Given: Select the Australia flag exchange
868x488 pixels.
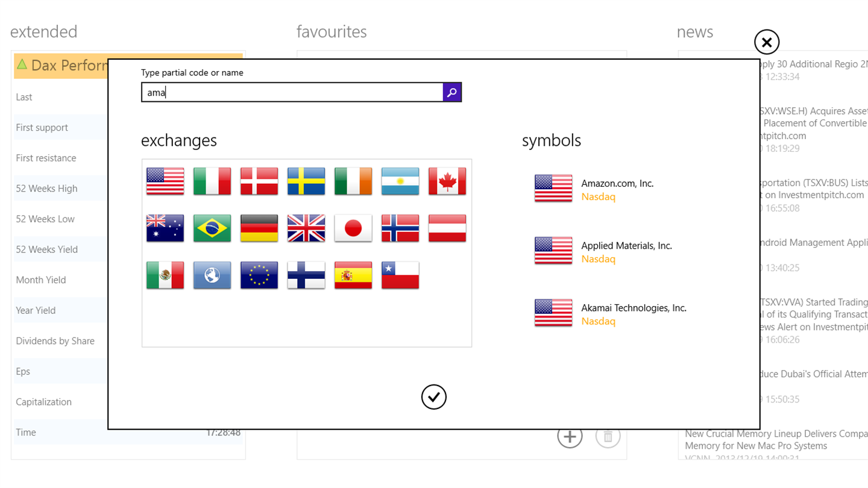Looking at the screenshot, I should click(165, 228).
